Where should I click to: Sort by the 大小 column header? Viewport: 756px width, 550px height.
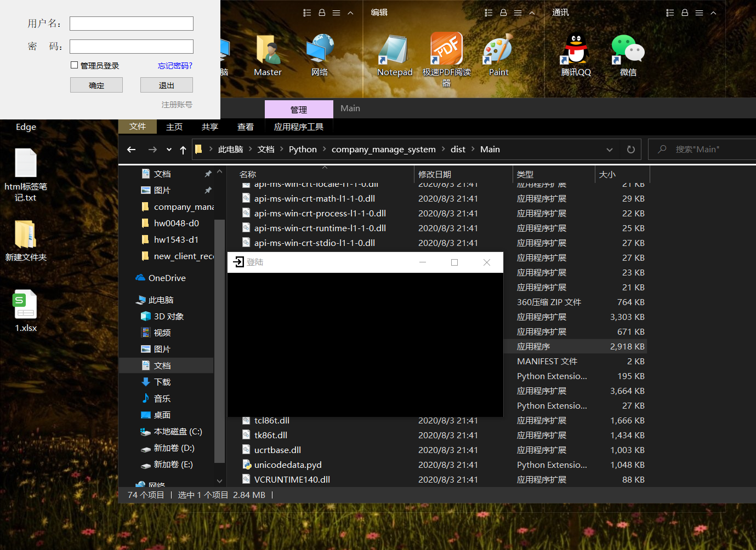[607, 174]
